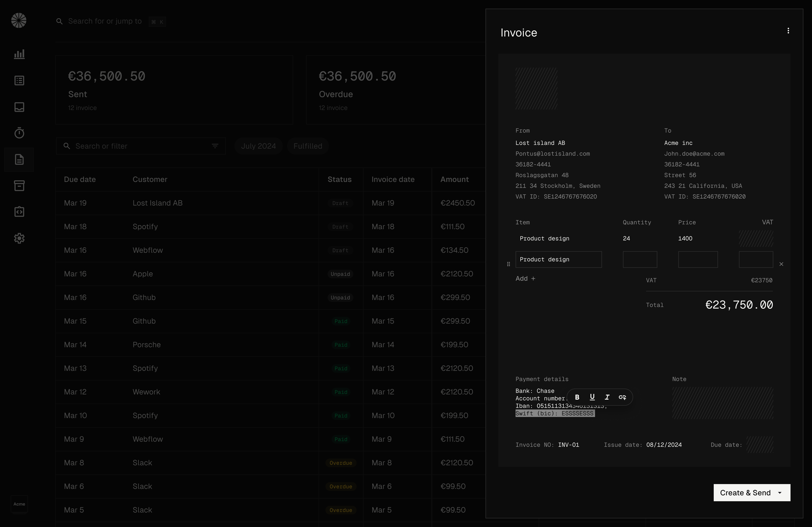
Task: Click the Note placeholder area
Action: (x=722, y=403)
